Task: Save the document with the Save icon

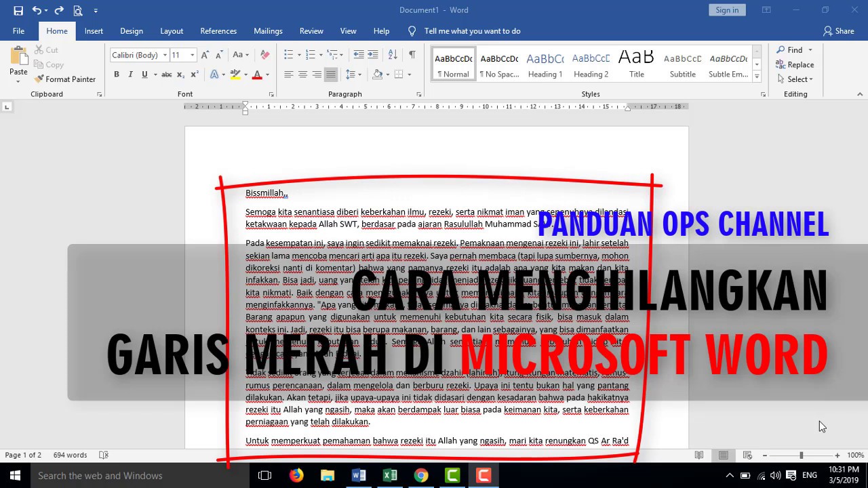Action: tap(18, 10)
